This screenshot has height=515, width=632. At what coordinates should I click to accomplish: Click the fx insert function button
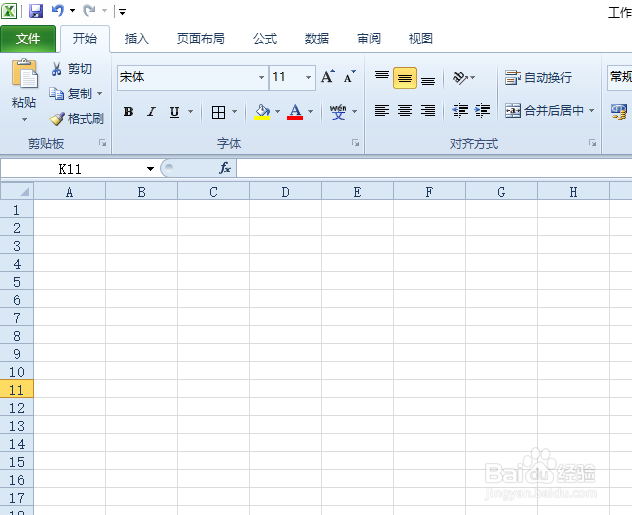coord(225,168)
